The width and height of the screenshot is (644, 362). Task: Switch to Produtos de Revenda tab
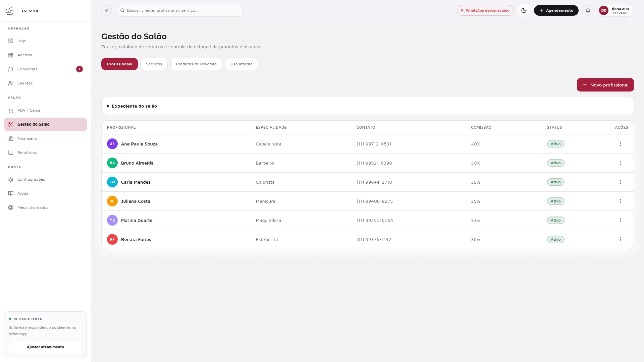pyautogui.click(x=196, y=64)
